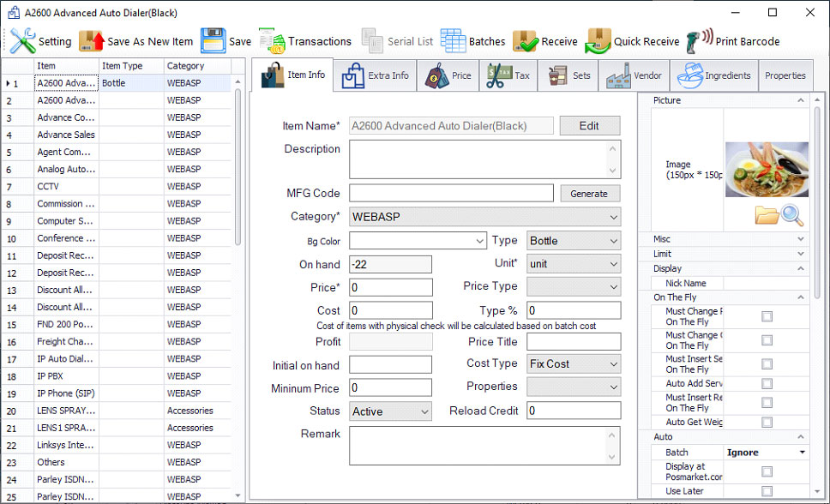This screenshot has height=504, width=830.
Task: Open the Bg Color dropdown
Action: [418, 241]
